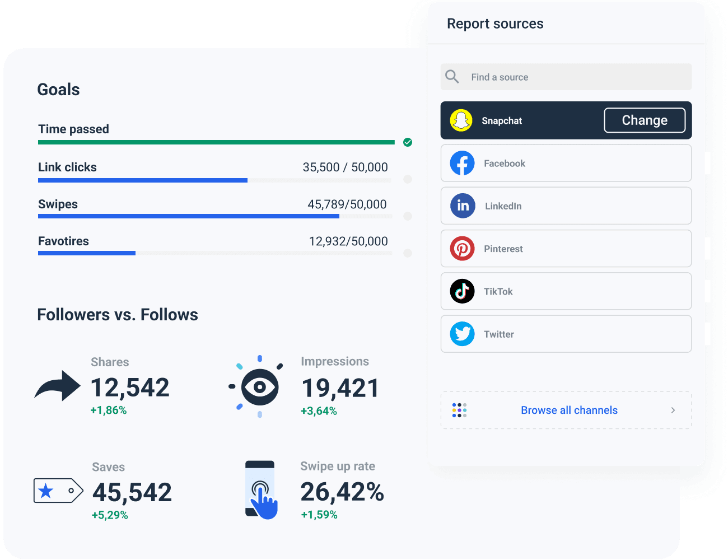This screenshot has height=560, width=728.
Task: Click the Swipe up rate phone icon
Action: [261, 489]
